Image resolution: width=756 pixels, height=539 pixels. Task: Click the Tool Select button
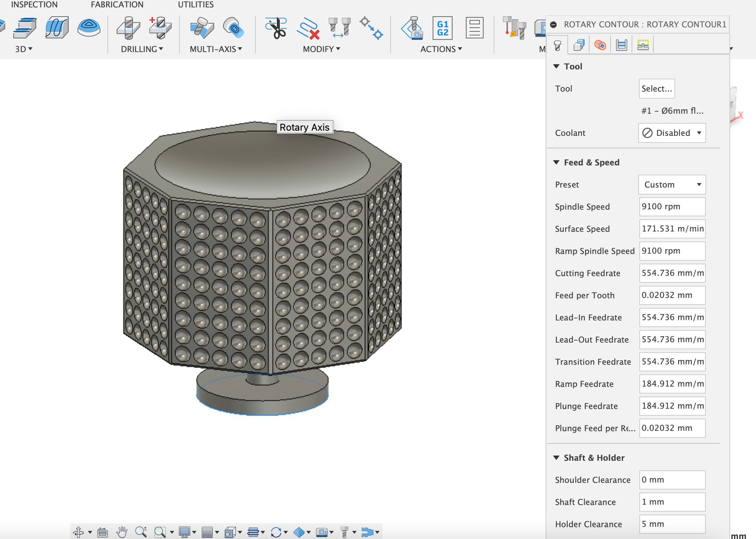[656, 89]
